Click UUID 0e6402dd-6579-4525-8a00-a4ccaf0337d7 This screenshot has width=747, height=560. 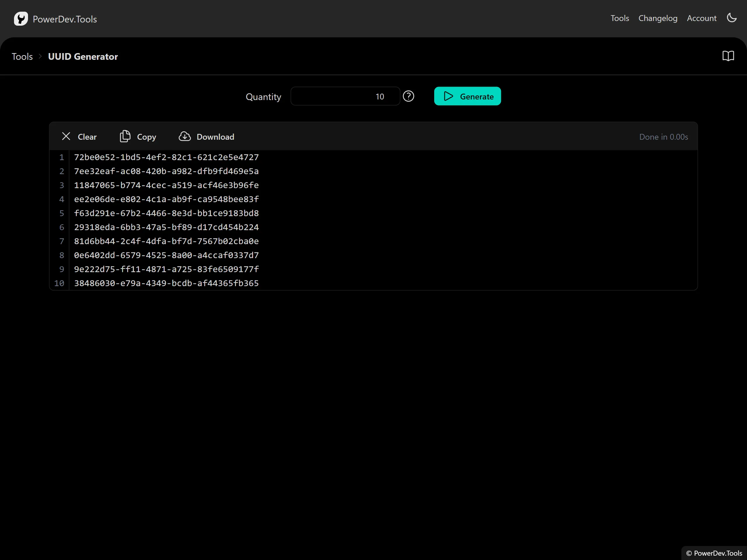[167, 255]
